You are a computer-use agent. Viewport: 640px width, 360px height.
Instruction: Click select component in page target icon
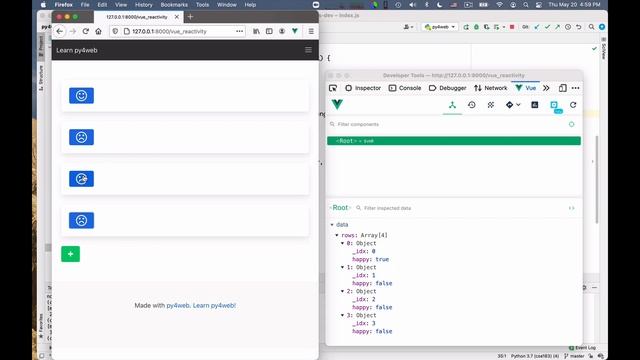pos(571,124)
